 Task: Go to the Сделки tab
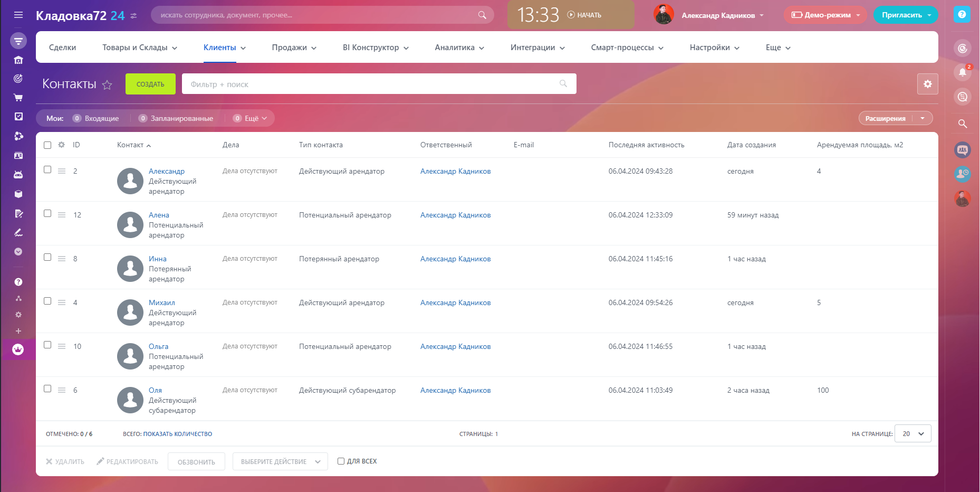(x=62, y=48)
